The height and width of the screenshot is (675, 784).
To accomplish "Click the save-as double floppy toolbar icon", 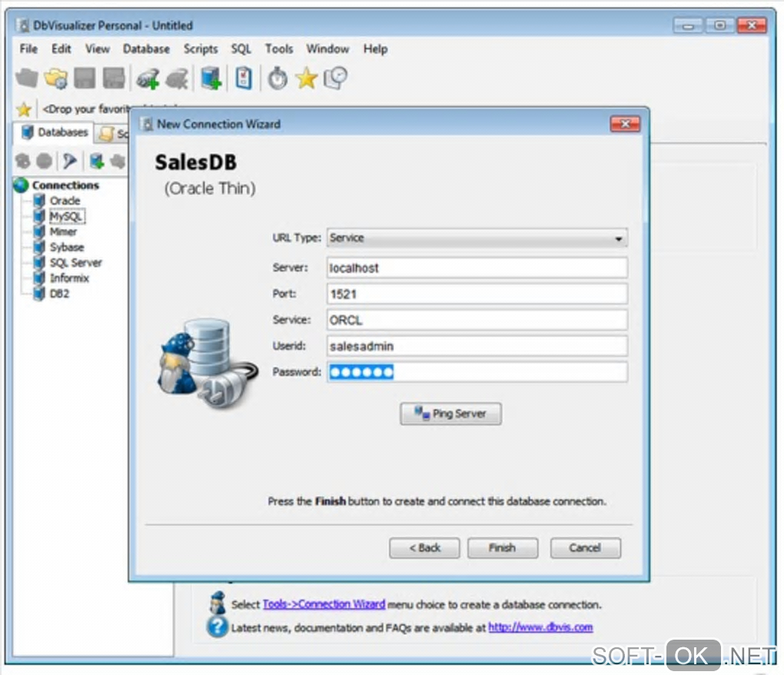I will point(114,78).
